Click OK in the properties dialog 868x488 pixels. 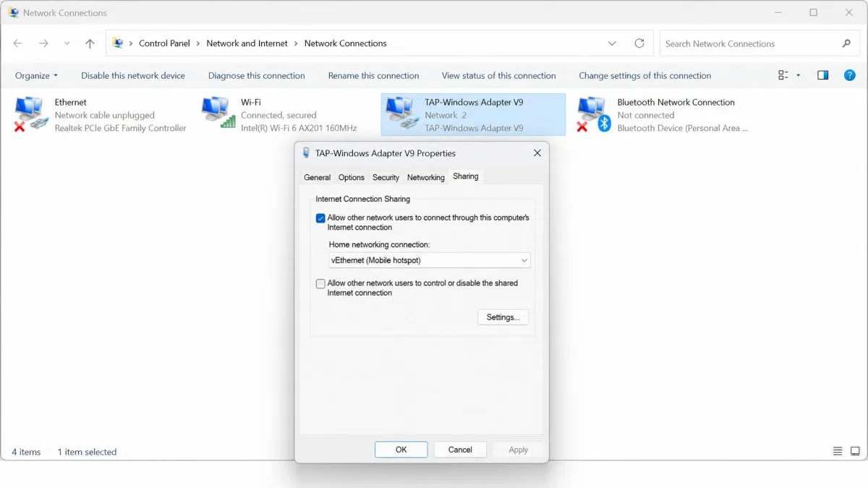pos(401,450)
